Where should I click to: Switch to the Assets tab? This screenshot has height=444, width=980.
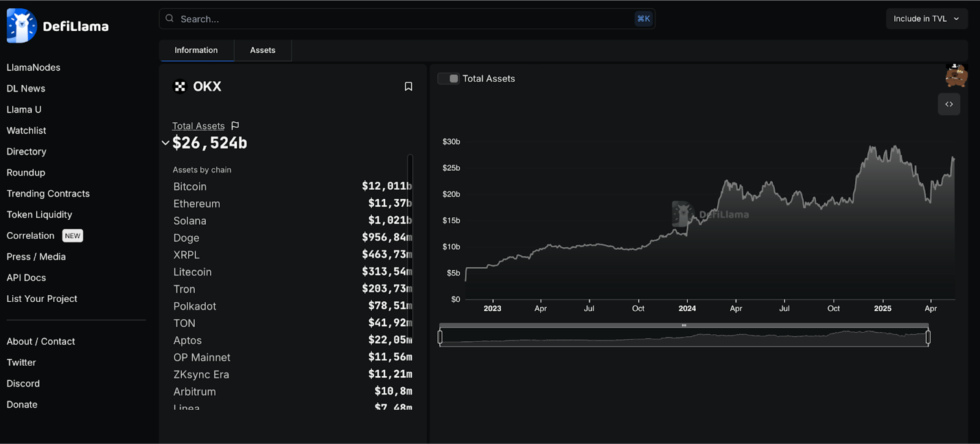click(263, 50)
